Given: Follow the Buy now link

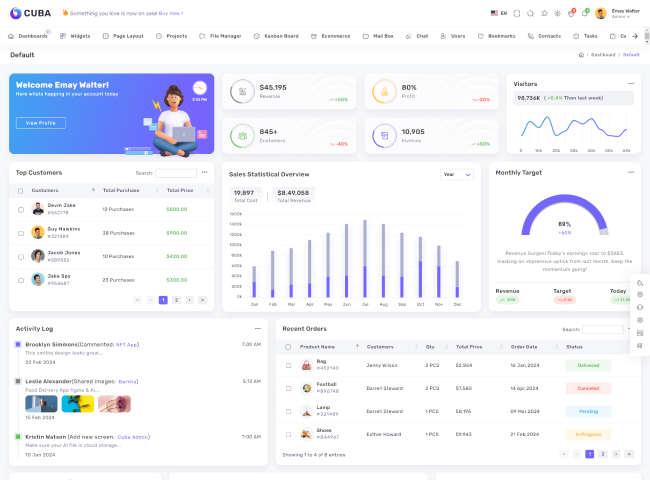Looking at the screenshot, I should coord(170,13).
